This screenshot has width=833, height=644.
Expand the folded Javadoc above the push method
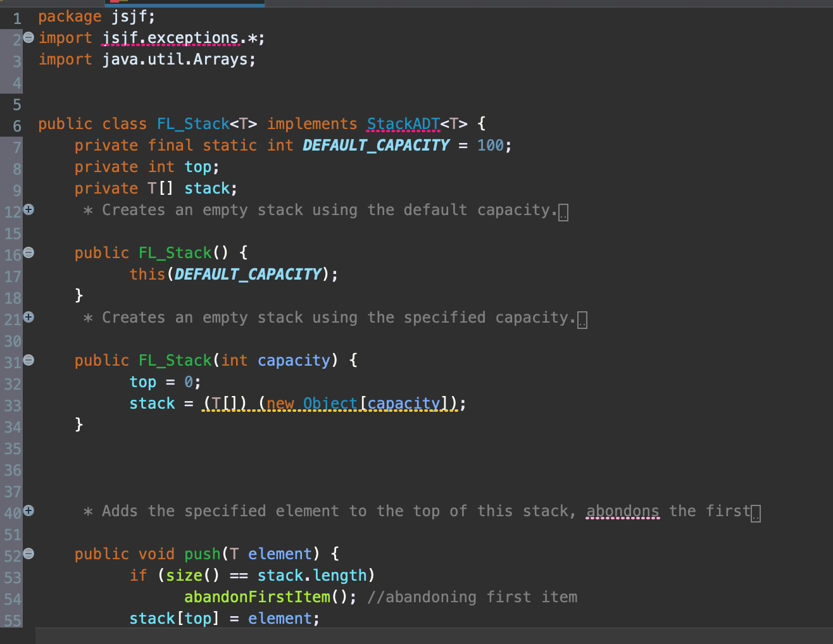pos(28,511)
